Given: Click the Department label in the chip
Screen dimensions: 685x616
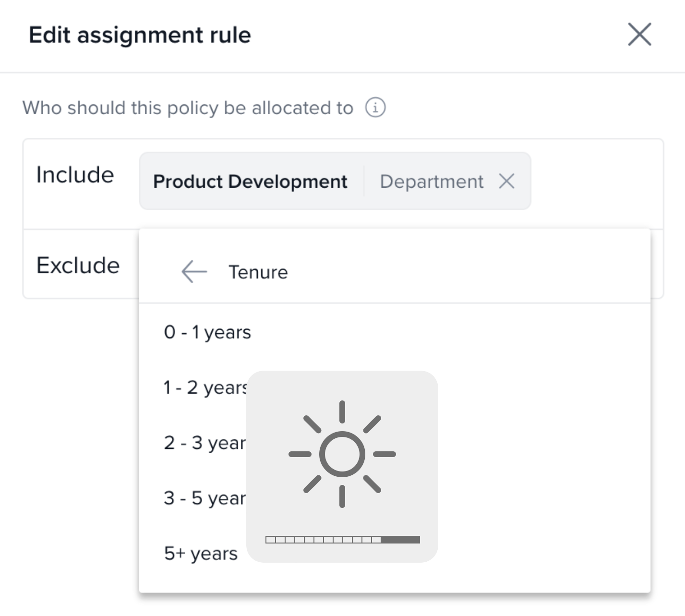Looking at the screenshot, I should [x=431, y=181].
